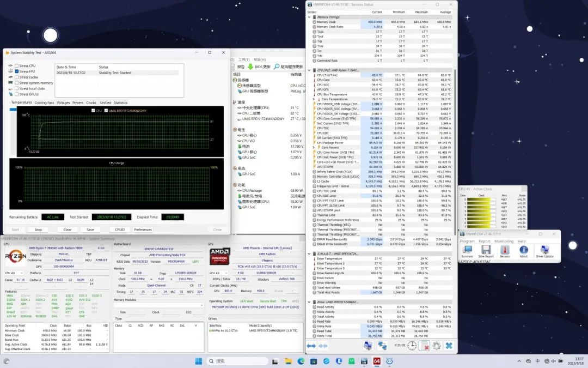Switch to the Cooling Fans tab
Screen dimensions: 588x368
tap(44, 102)
